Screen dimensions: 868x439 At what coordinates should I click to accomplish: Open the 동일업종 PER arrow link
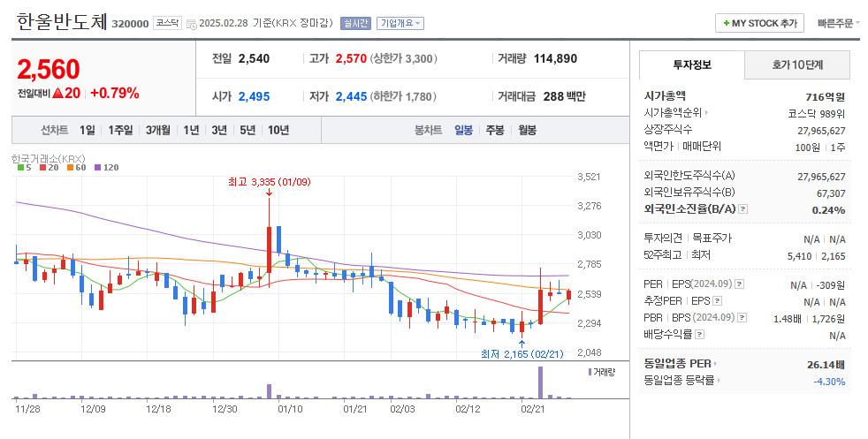point(715,364)
